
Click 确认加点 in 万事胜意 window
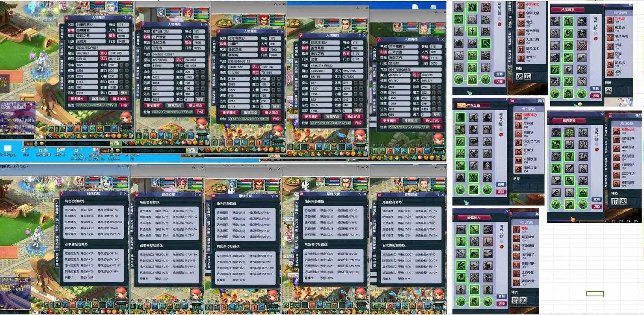tap(119, 99)
